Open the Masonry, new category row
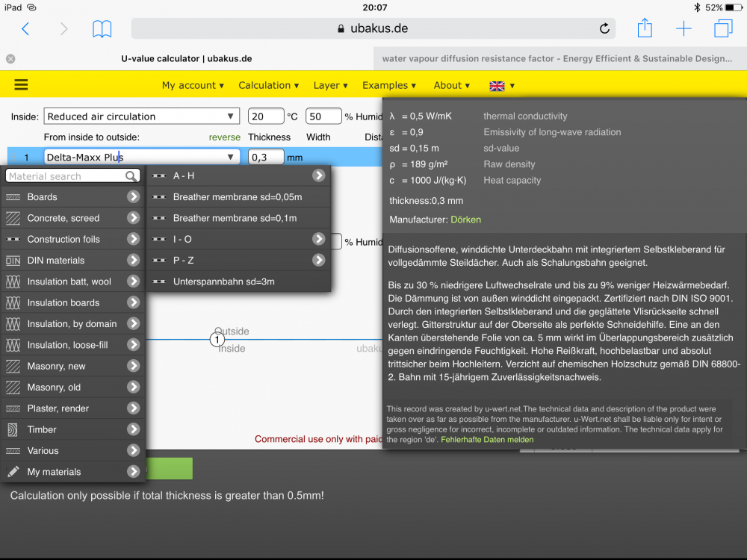The height and width of the screenshot is (560, 747). (x=73, y=366)
